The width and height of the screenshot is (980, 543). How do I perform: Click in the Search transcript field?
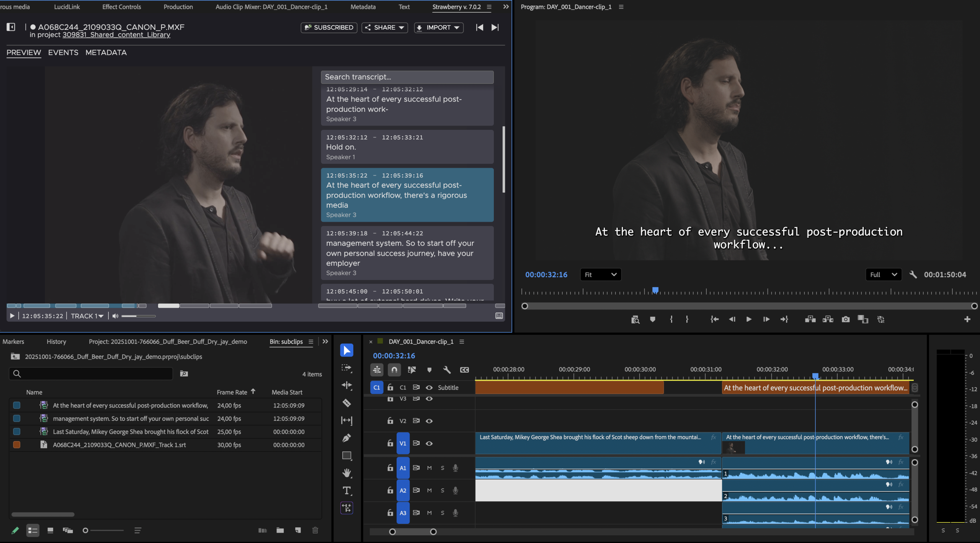[407, 77]
